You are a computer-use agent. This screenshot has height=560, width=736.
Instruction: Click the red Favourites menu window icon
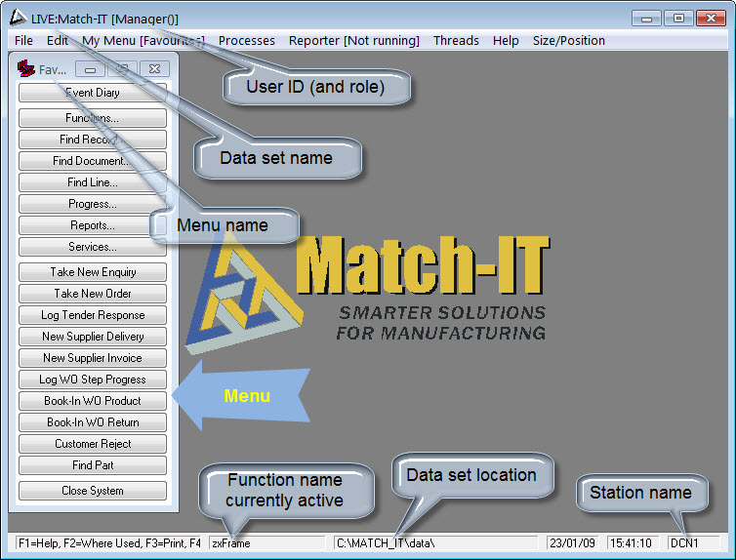pyautogui.click(x=25, y=68)
